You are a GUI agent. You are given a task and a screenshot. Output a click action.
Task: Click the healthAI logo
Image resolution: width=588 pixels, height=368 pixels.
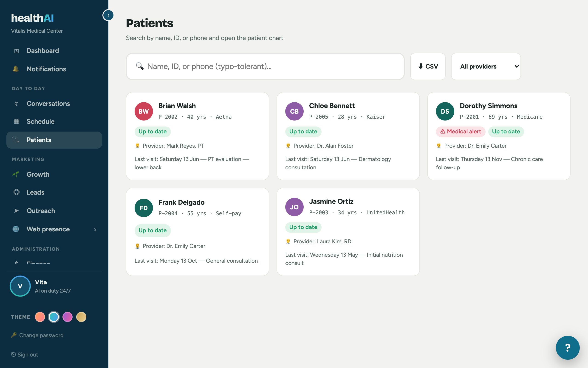pyautogui.click(x=32, y=18)
